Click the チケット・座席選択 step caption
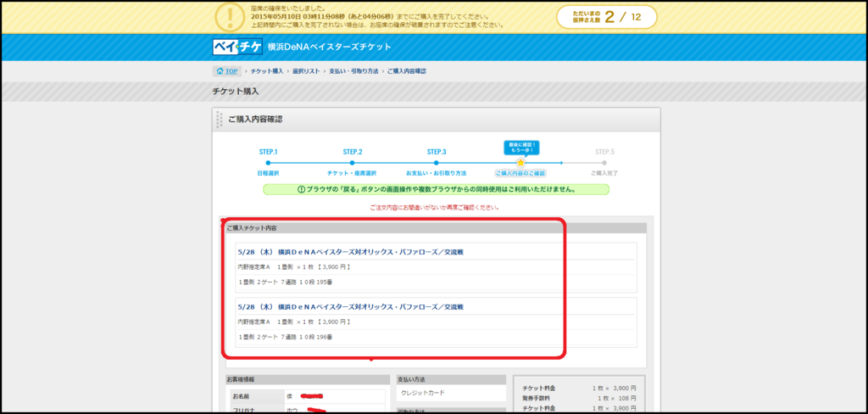The height and width of the screenshot is (414, 868). point(352,173)
